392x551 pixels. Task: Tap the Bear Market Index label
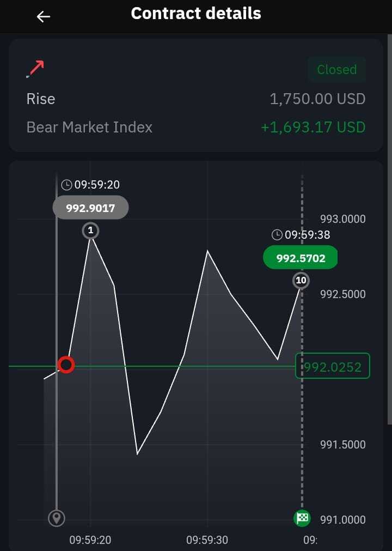pyautogui.click(x=89, y=128)
